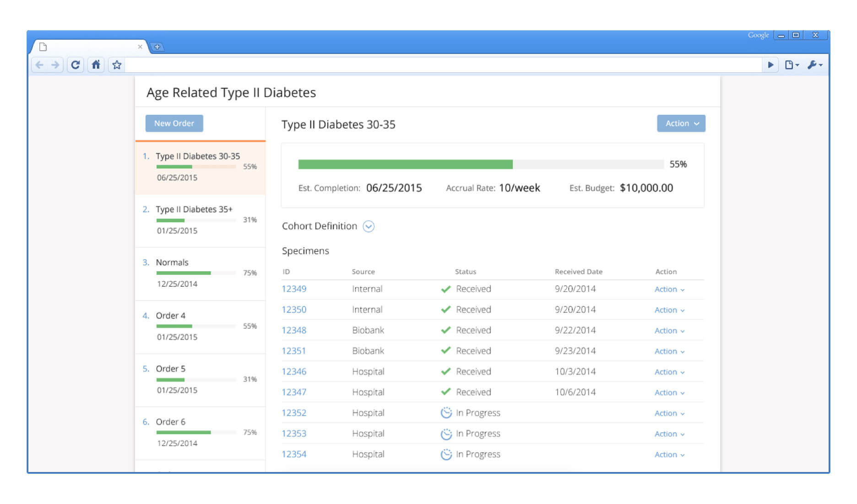Open a new browser tab
Screen dimensions: 857x504
(157, 47)
